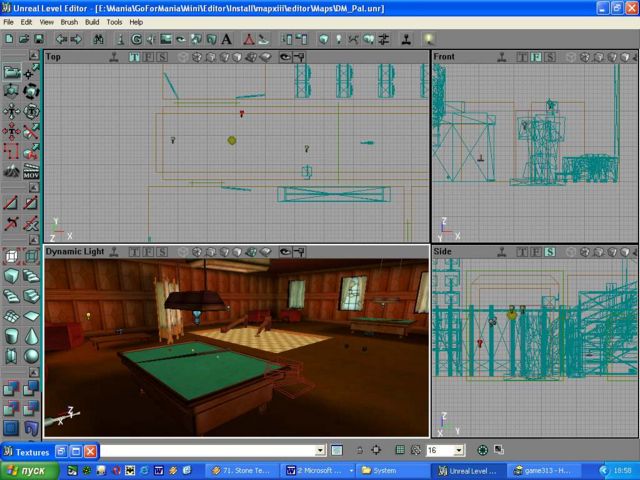Image resolution: width=640 pixels, height=480 pixels.
Task: Click the red triangle icon in main toolbar
Action: (249, 39)
